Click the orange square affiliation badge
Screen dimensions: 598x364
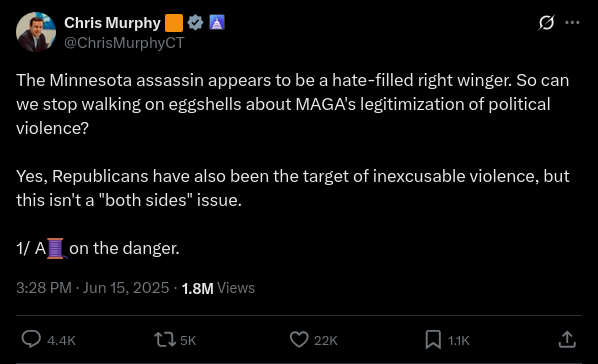pos(174,23)
